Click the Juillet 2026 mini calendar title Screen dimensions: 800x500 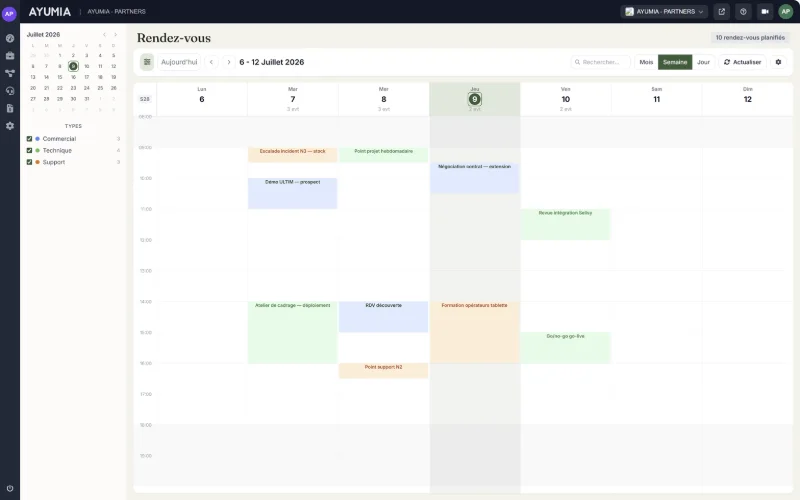coord(43,35)
